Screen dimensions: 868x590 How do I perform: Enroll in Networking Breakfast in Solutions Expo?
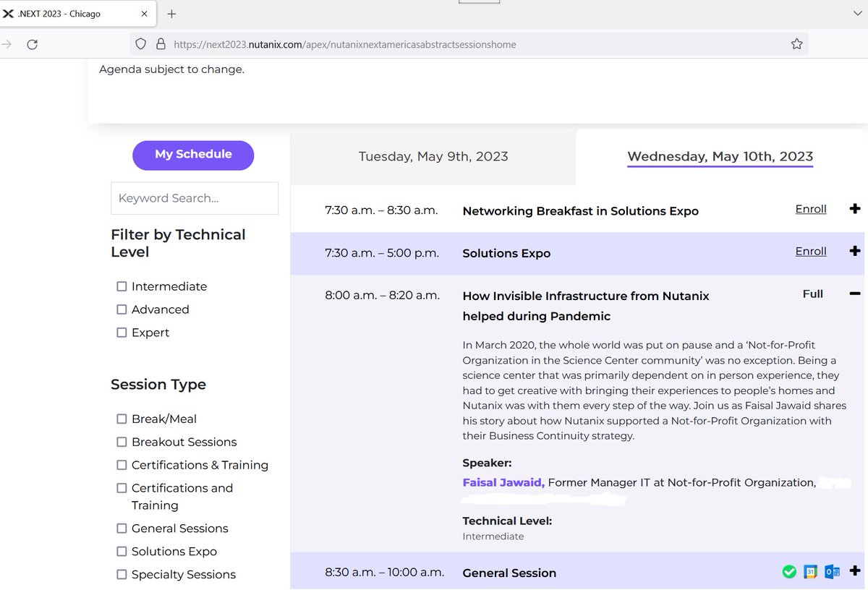click(x=811, y=209)
